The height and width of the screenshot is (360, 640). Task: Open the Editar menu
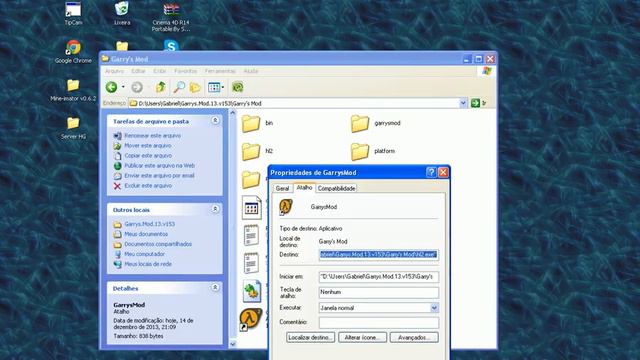138,71
